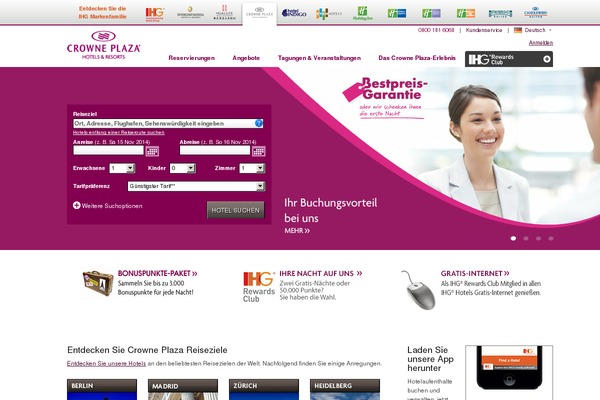Select the second carousel slide dot
Viewport: 600px width, 400px height.
point(526,238)
